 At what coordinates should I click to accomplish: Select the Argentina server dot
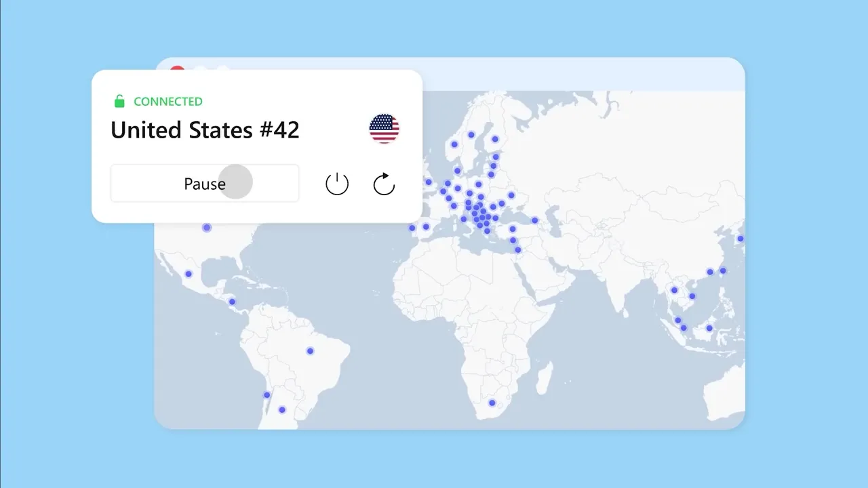[x=282, y=409]
